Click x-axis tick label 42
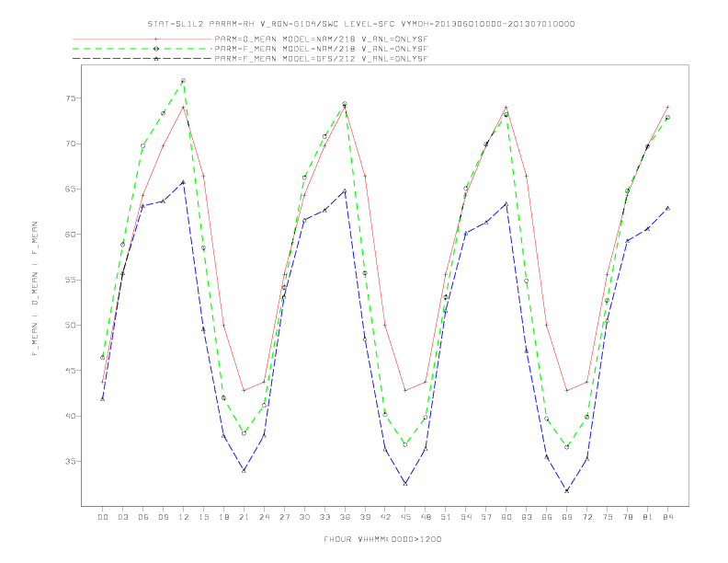This screenshot has width=728, height=563. (385, 517)
